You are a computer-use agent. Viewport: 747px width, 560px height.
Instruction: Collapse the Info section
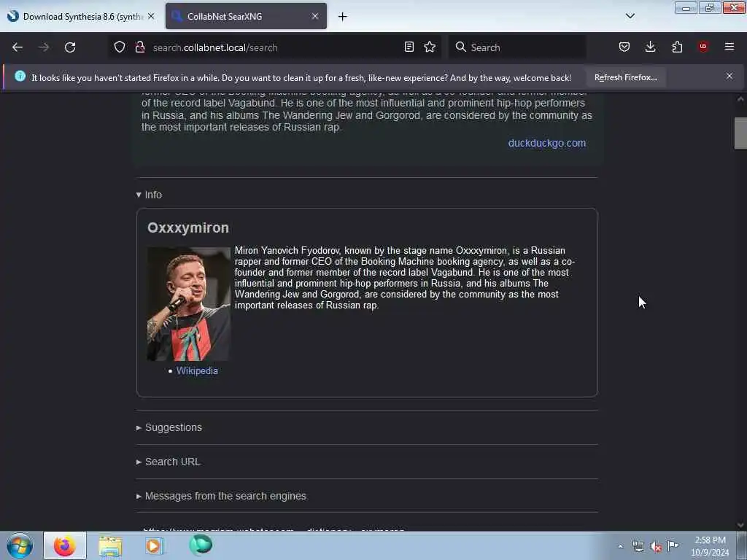point(149,195)
